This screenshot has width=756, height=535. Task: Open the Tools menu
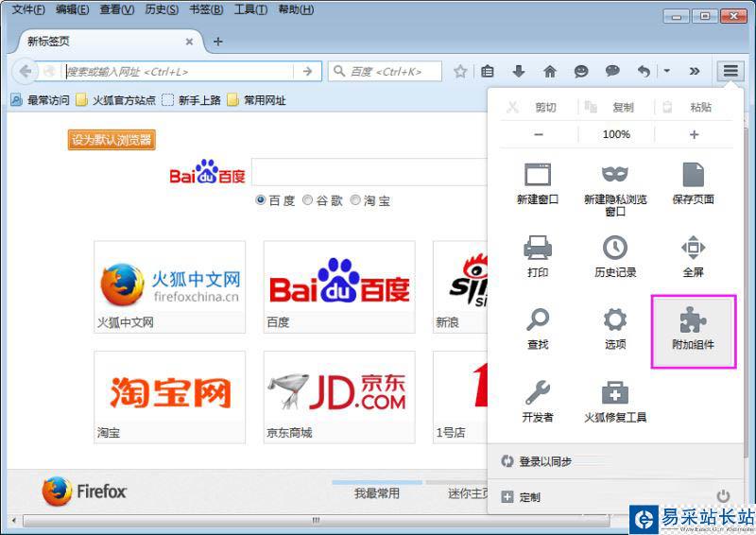(x=250, y=9)
